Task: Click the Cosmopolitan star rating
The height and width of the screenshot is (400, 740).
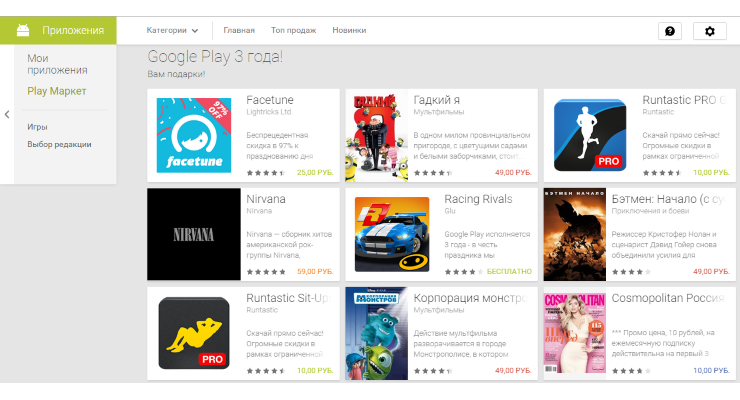Action: click(631, 371)
